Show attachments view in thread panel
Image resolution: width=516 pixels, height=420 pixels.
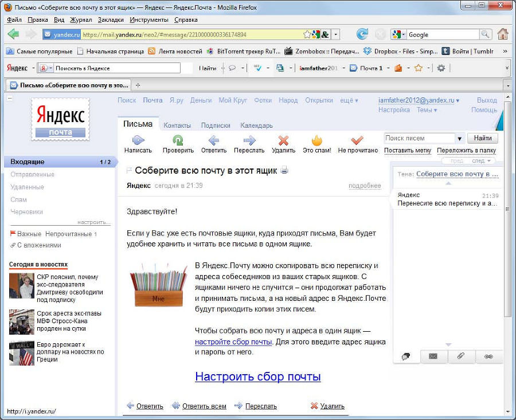[x=461, y=356]
